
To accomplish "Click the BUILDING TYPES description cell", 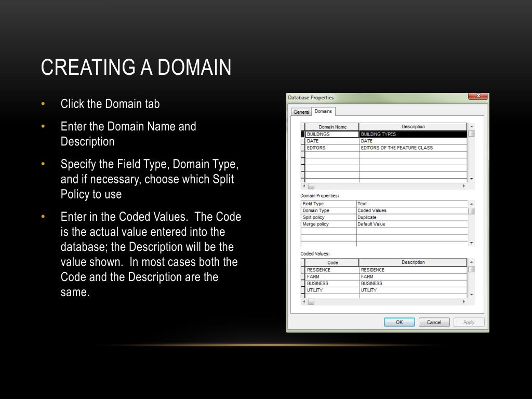I will 413,134.
